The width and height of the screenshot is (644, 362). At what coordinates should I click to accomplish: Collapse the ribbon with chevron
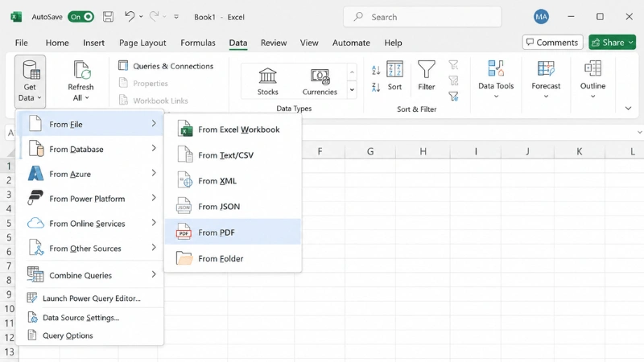pyautogui.click(x=628, y=109)
